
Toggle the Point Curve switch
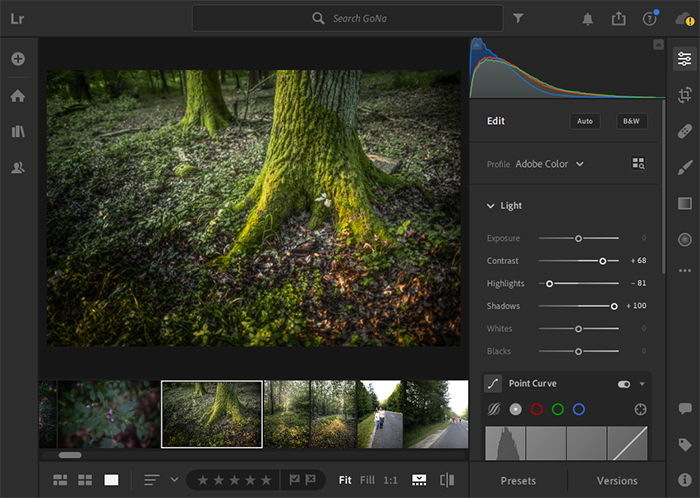click(x=624, y=384)
